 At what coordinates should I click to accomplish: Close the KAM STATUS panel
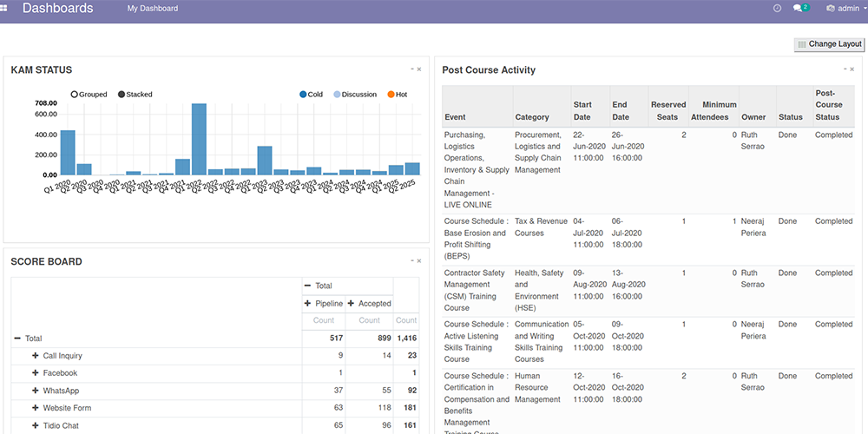419,69
